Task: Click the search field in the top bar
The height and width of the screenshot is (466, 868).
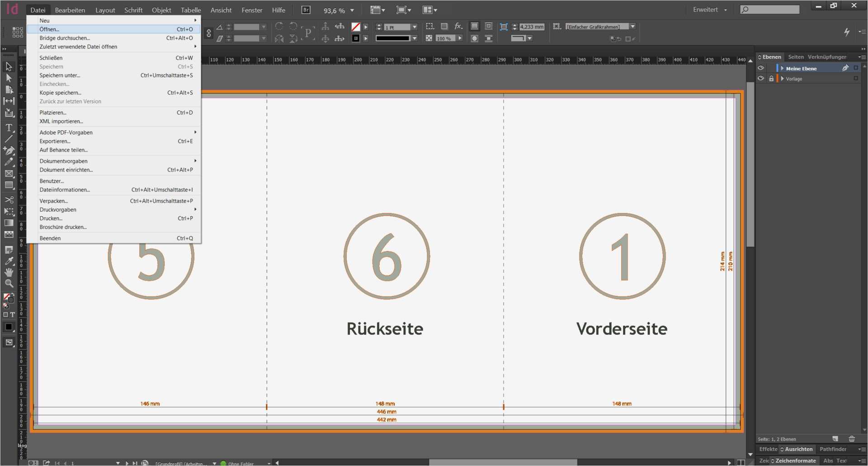Action: (769, 9)
